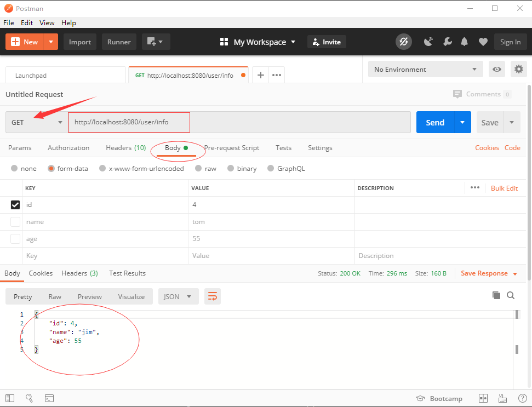Click the blue Send button

click(x=435, y=122)
